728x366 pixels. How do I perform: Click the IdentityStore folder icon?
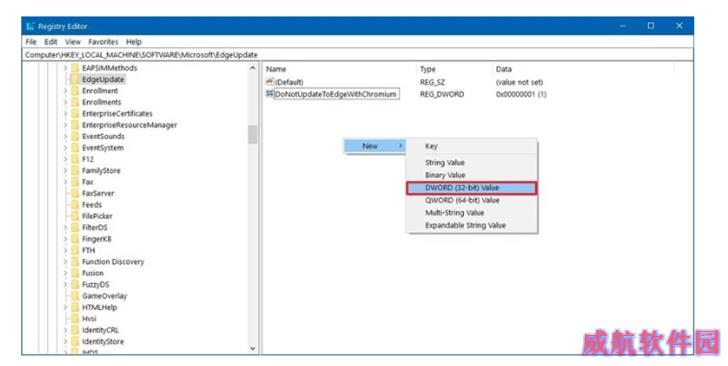point(75,341)
